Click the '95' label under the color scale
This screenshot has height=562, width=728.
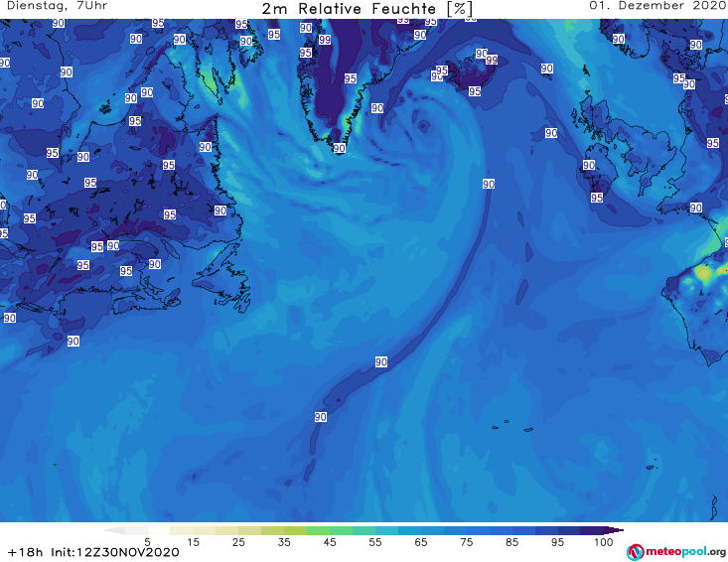pos(557,542)
